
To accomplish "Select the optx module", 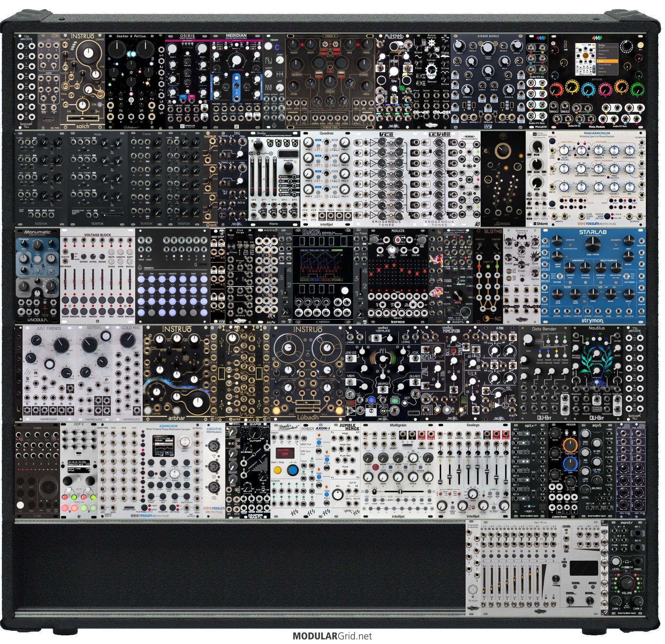I will point(529,471).
